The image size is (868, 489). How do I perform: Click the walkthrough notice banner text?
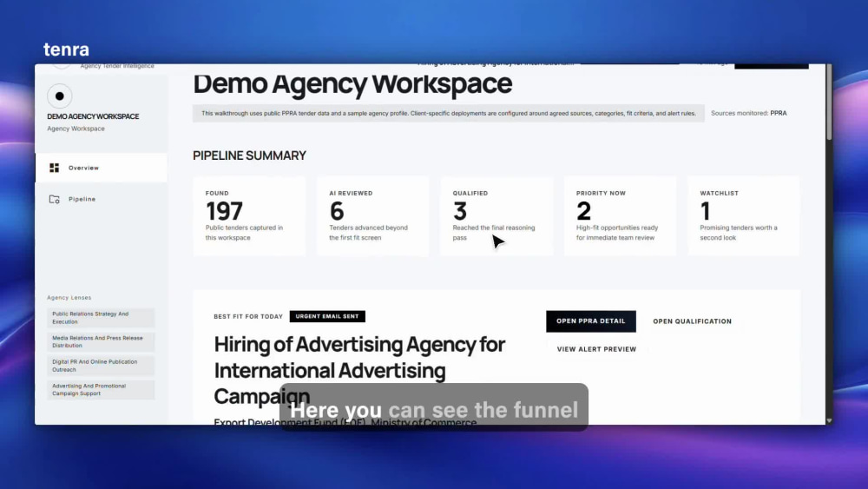point(449,113)
